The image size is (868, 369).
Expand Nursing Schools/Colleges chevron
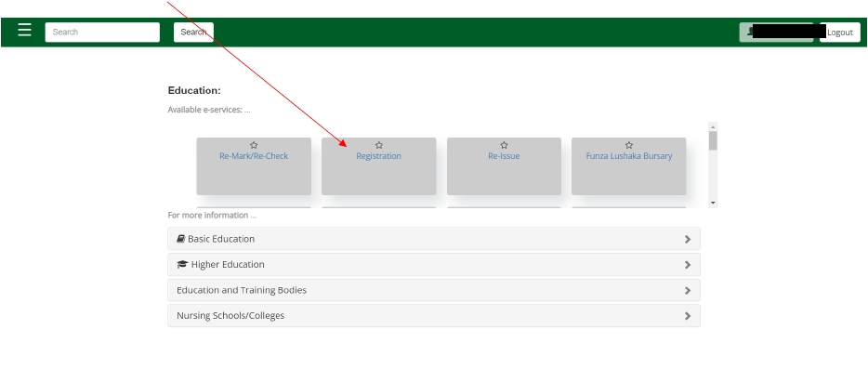tap(688, 316)
